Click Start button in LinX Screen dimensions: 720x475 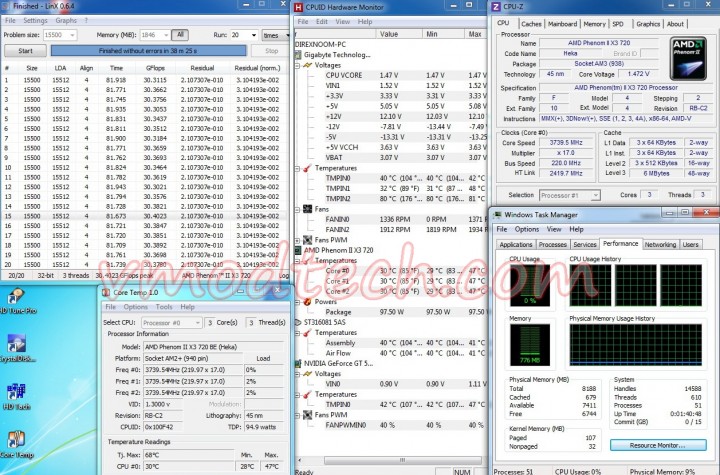tap(25, 51)
